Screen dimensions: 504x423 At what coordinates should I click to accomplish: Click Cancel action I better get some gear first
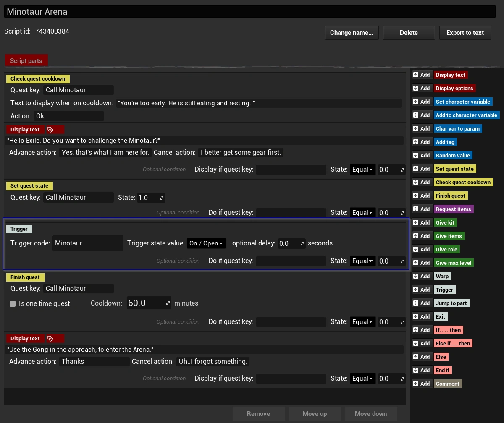241,153
